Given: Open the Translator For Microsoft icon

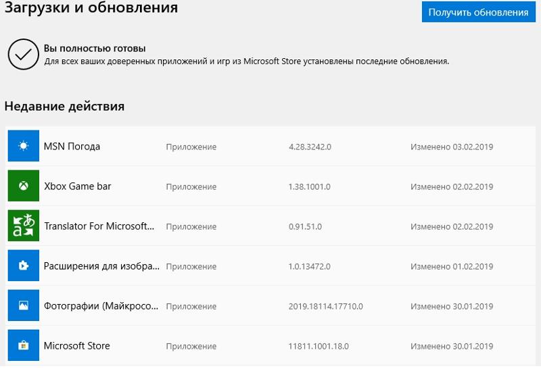Looking at the screenshot, I should pos(24,226).
